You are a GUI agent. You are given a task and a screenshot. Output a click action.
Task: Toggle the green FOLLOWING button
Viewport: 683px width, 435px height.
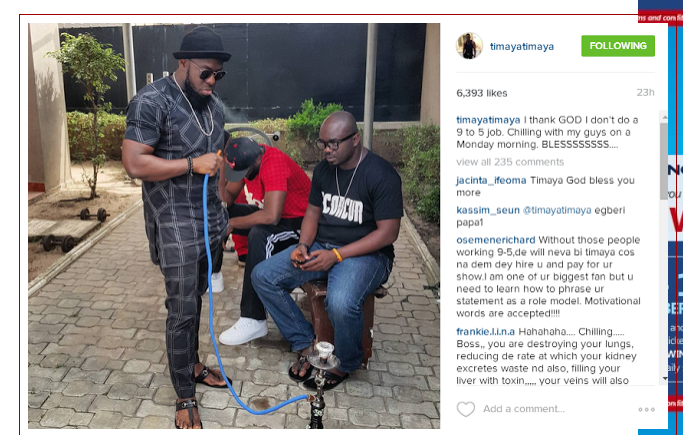(618, 46)
